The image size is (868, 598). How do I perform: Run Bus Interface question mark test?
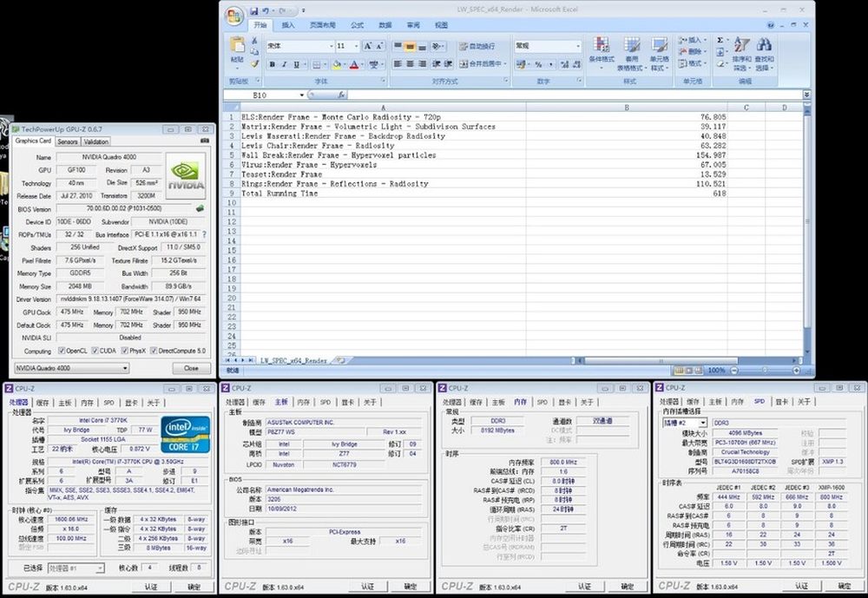pos(204,234)
